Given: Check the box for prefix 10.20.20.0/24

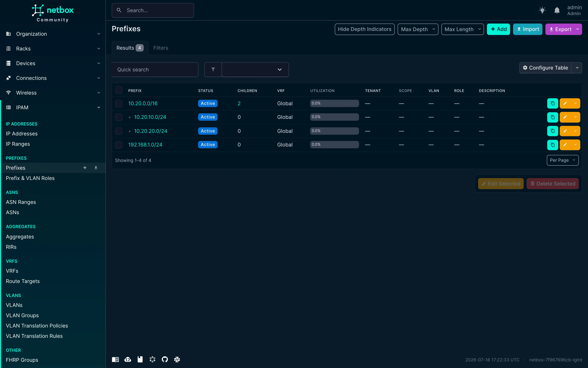Looking at the screenshot, I should coord(119,131).
